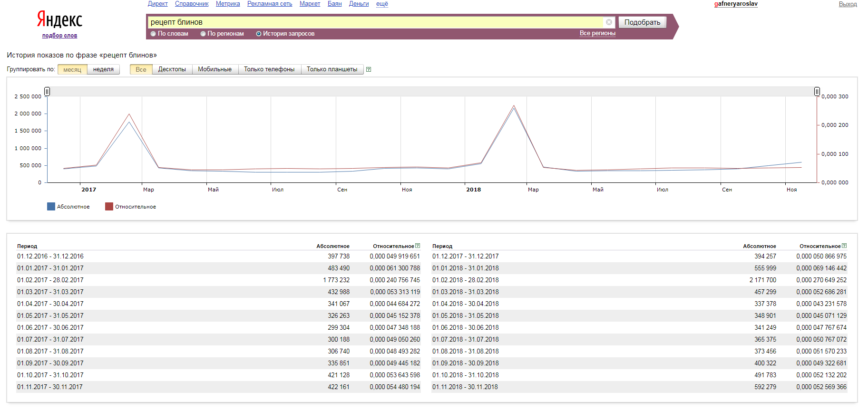
Task: Select the По регионам radio button
Action: coord(203,34)
